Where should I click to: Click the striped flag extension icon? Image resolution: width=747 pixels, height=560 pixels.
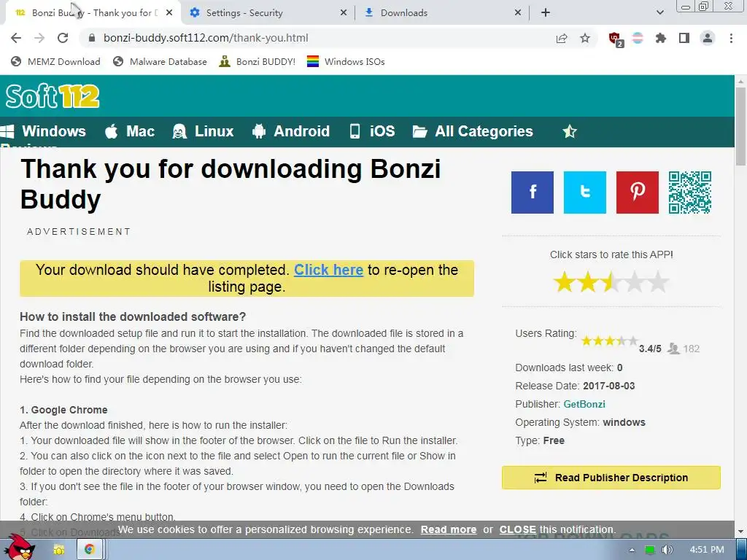pos(638,38)
